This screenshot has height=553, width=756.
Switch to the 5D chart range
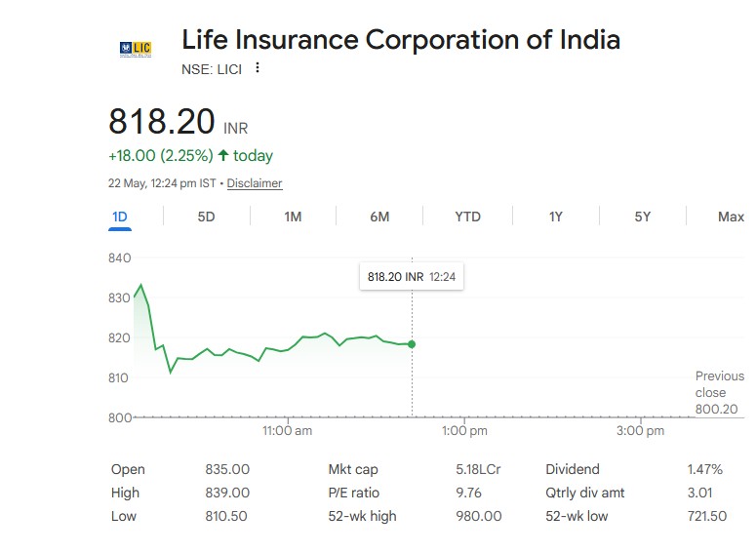206,217
